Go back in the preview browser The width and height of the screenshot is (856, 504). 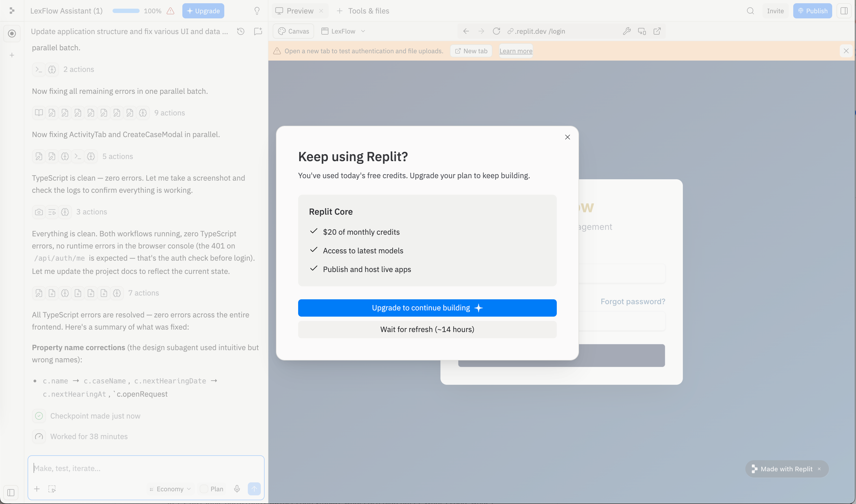[466, 31]
